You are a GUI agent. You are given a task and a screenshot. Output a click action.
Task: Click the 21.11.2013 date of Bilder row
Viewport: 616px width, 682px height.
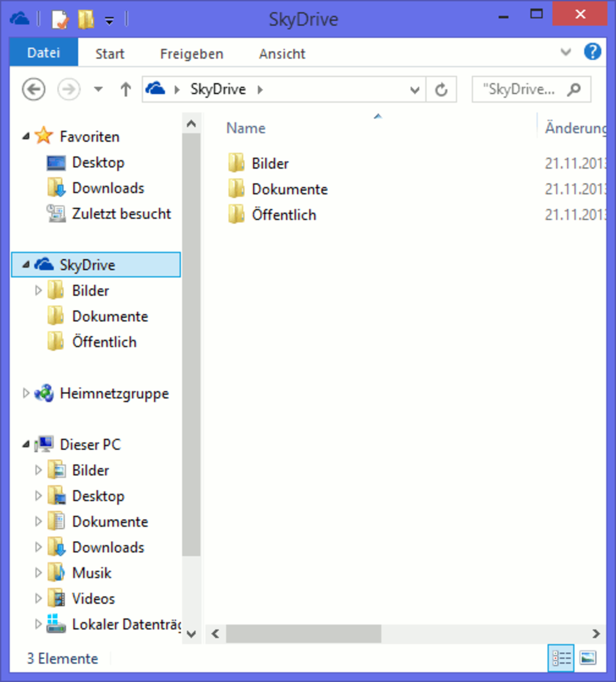(575, 163)
